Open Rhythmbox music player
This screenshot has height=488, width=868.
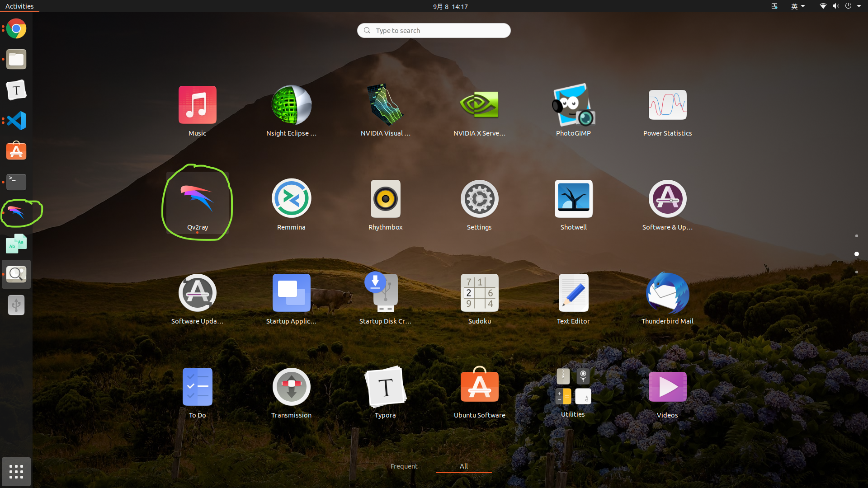[x=385, y=199]
